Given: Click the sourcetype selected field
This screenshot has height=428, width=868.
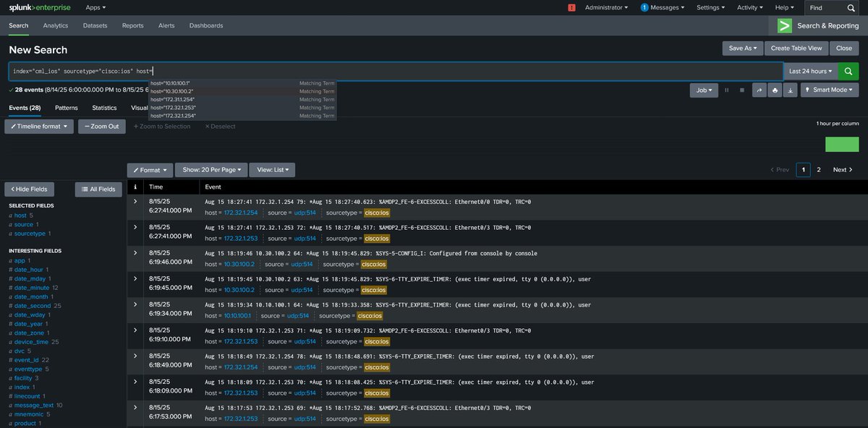Looking at the screenshot, I should 30,234.
